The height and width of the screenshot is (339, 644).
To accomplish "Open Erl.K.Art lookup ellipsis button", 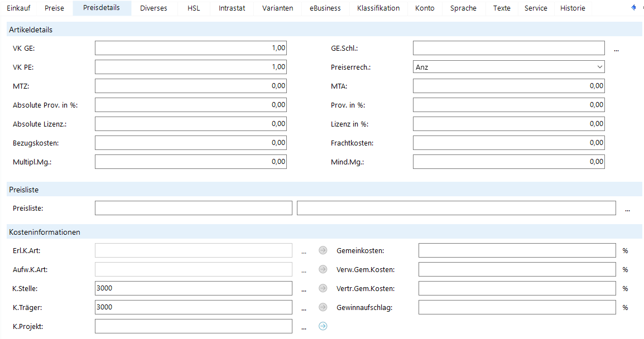I will click(304, 251).
